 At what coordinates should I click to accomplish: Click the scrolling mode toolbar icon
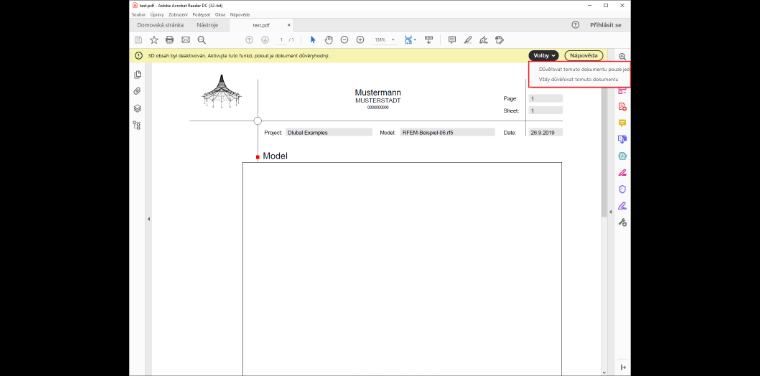tap(428, 40)
